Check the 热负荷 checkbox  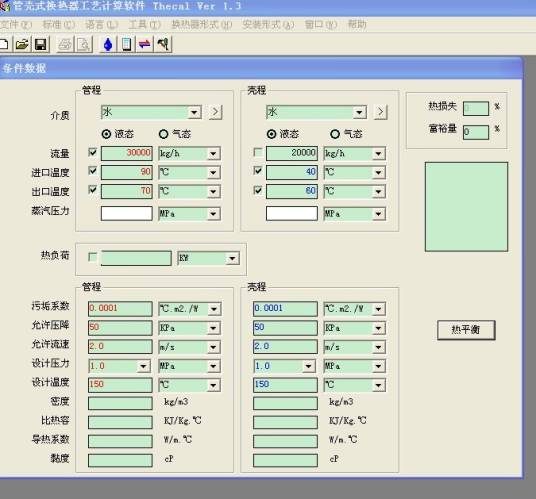click(92, 257)
